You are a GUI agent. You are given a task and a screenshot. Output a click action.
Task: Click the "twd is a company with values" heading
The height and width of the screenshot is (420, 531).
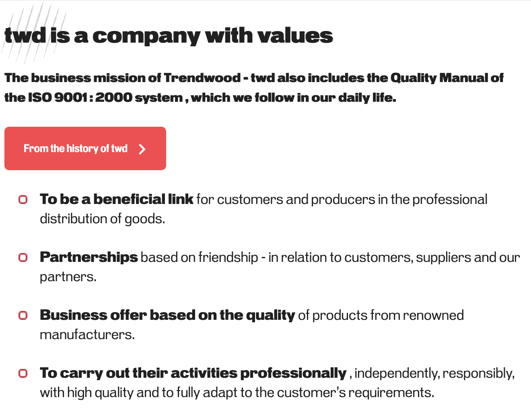point(169,36)
